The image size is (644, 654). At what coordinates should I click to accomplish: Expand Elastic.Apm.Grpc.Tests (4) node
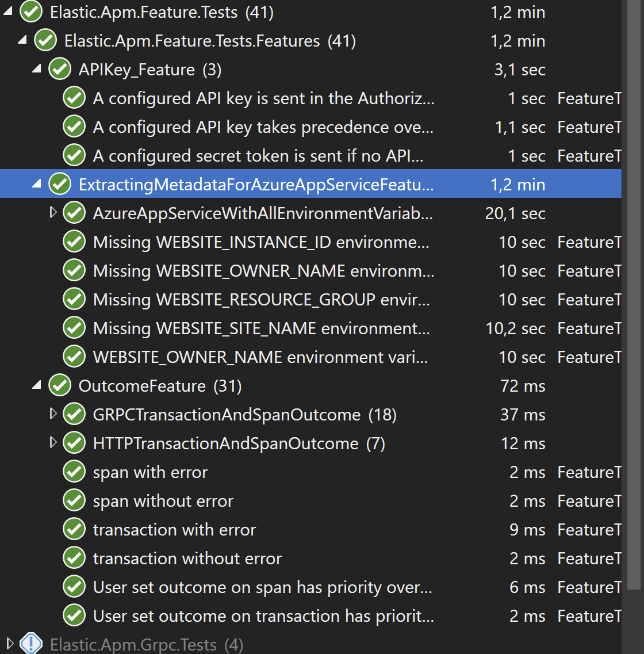tap(10, 644)
